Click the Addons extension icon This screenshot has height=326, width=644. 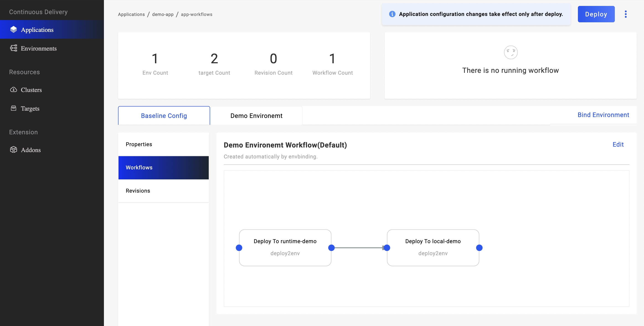tap(13, 150)
